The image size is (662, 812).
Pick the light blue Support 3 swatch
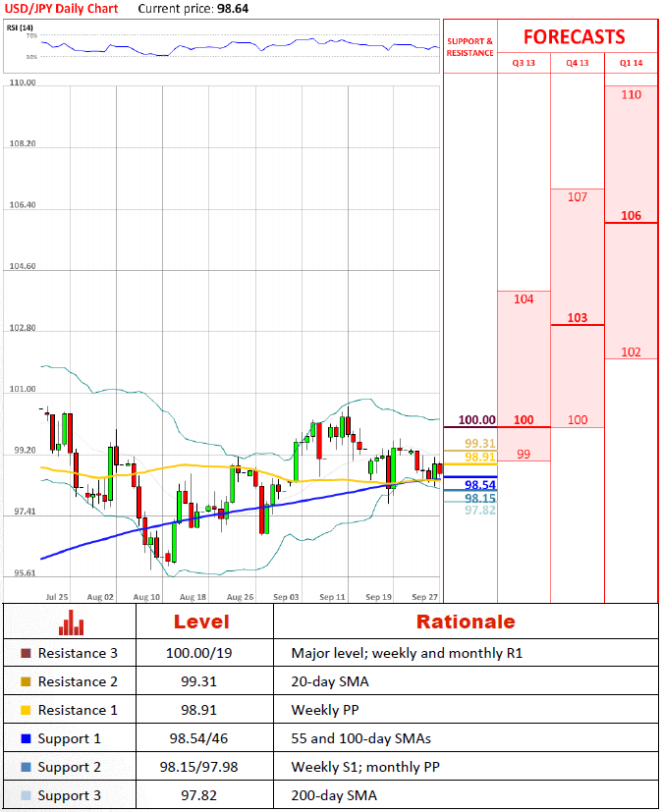(x=26, y=795)
